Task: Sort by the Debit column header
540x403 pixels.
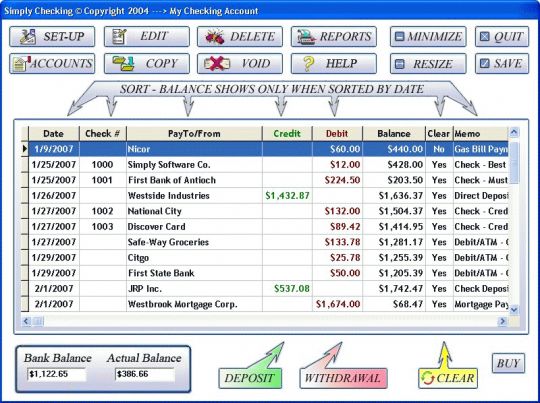Action: pos(337,134)
